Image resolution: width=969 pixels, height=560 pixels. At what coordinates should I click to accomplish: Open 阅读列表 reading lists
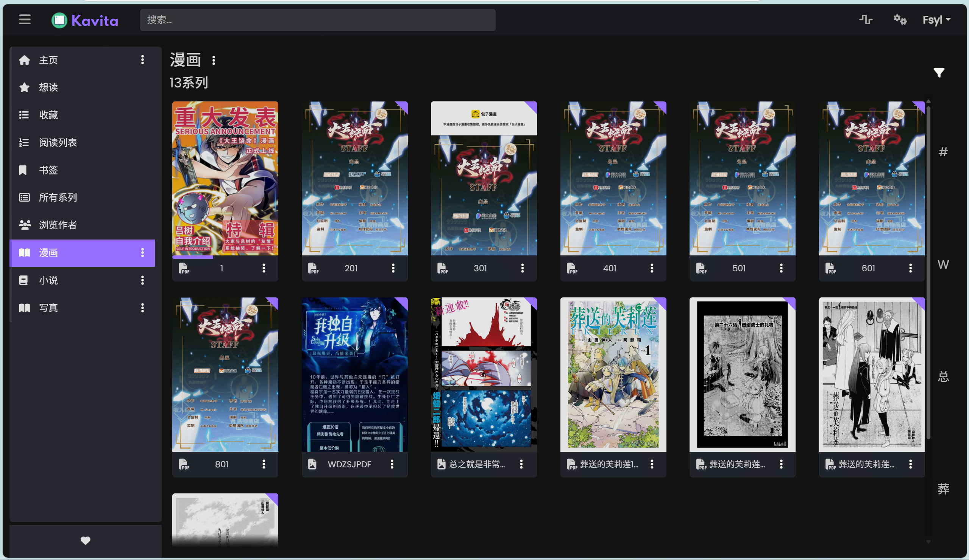click(58, 143)
